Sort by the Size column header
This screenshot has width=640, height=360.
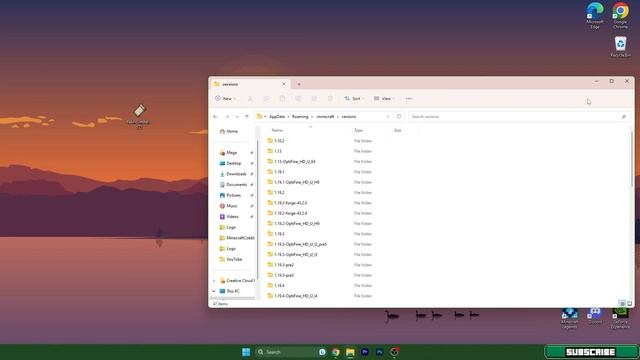(x=398, y=130)
